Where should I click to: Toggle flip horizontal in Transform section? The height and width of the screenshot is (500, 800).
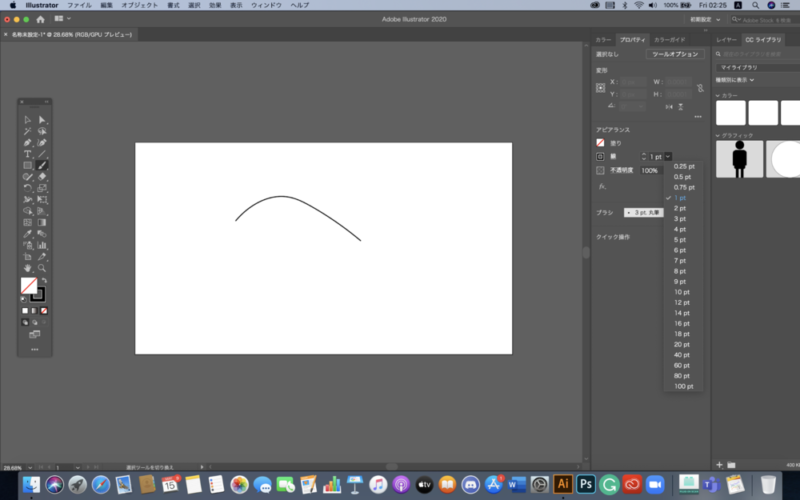tap(669, 107)
